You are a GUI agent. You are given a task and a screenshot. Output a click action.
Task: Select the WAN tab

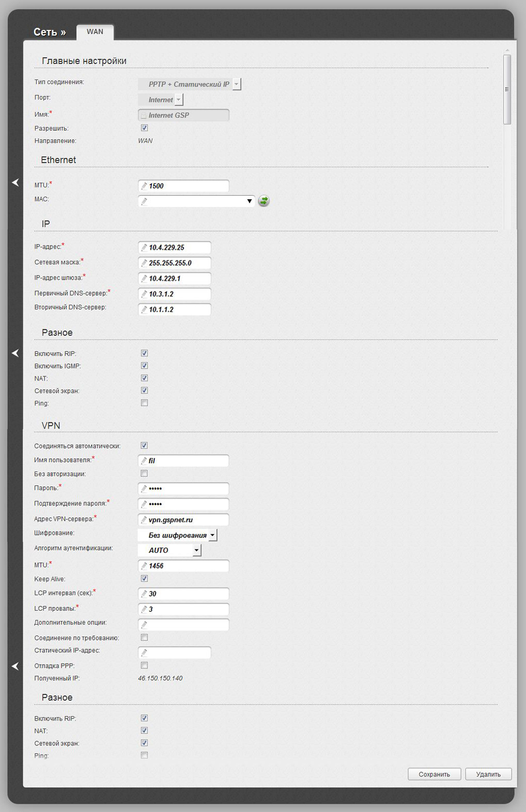[95, 31]
